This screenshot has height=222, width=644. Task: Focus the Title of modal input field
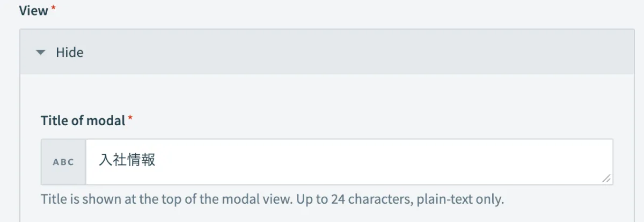[x=349, y=162]
